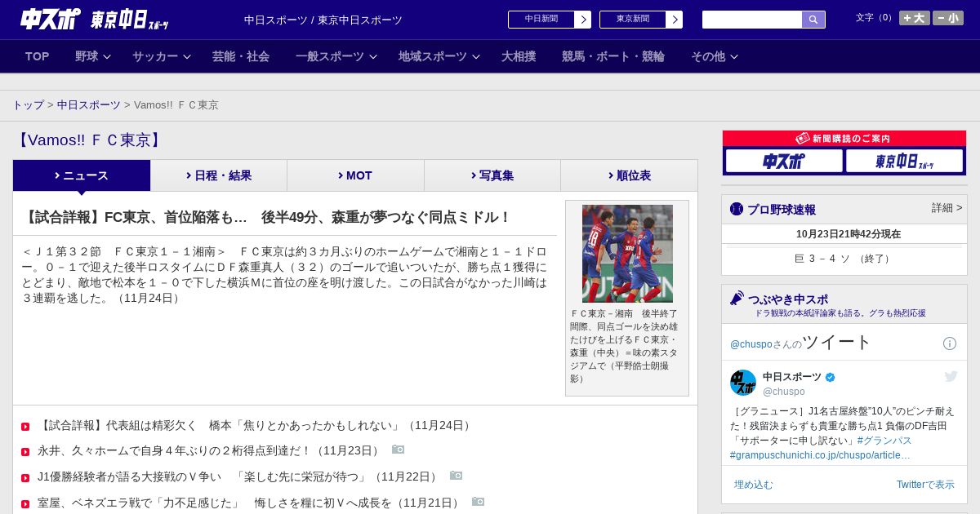Click 埋め込む link in Twitter widget

753,485
